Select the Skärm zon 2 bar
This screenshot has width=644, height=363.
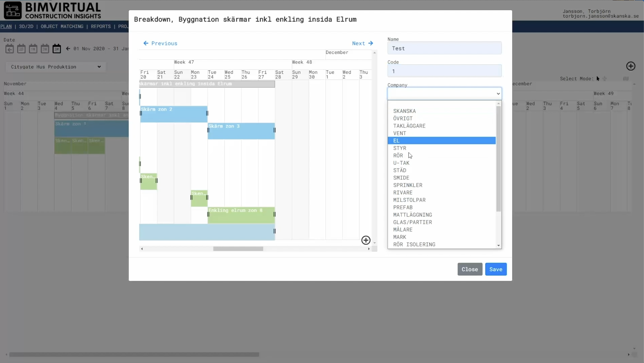pos(174,114)
